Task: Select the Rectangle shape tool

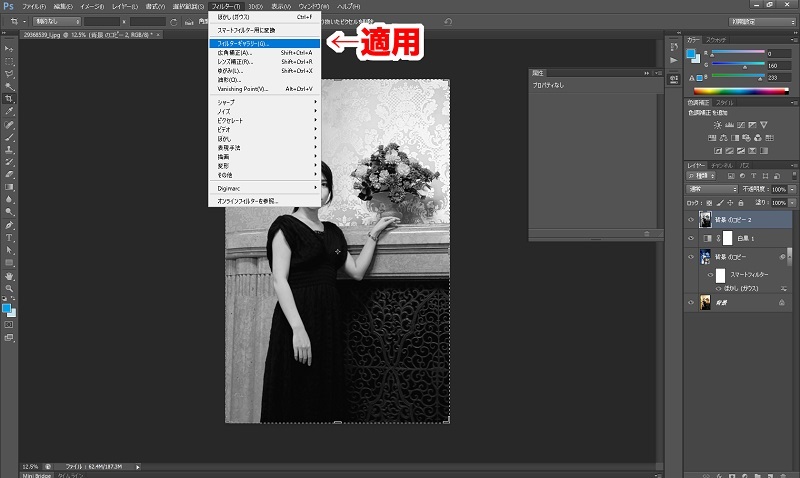Action: point(9,262)
